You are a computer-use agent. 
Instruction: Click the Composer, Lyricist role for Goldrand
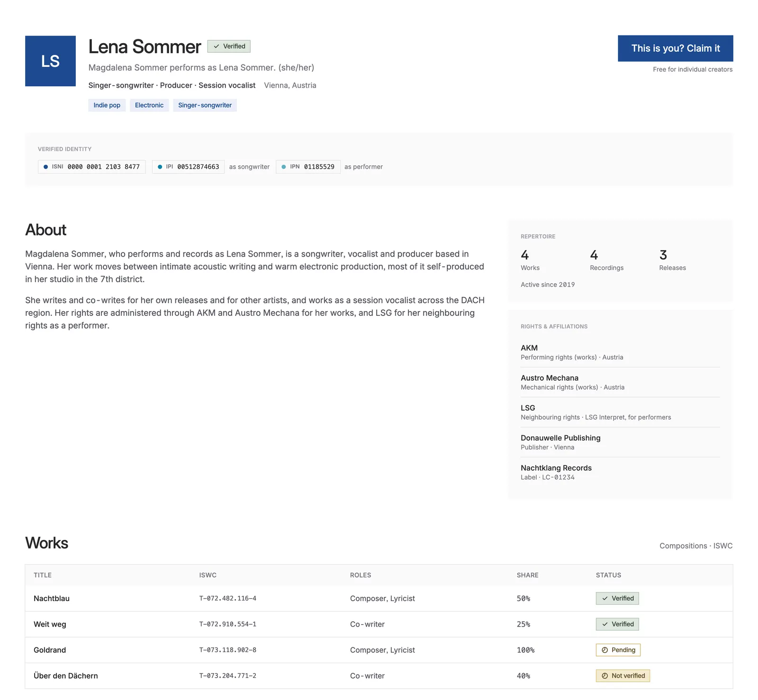tap(382, 650)
